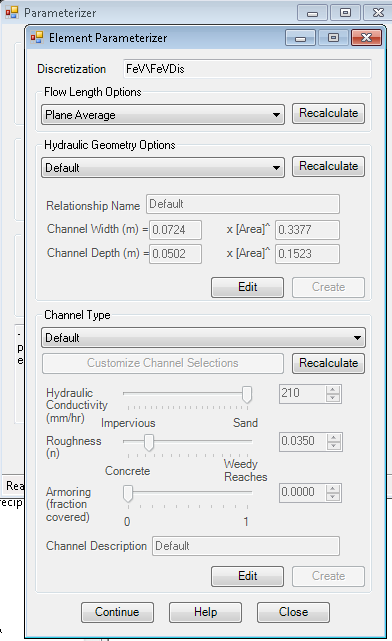Click the Channel Description field
392x641 pixels.
[246, 546]
